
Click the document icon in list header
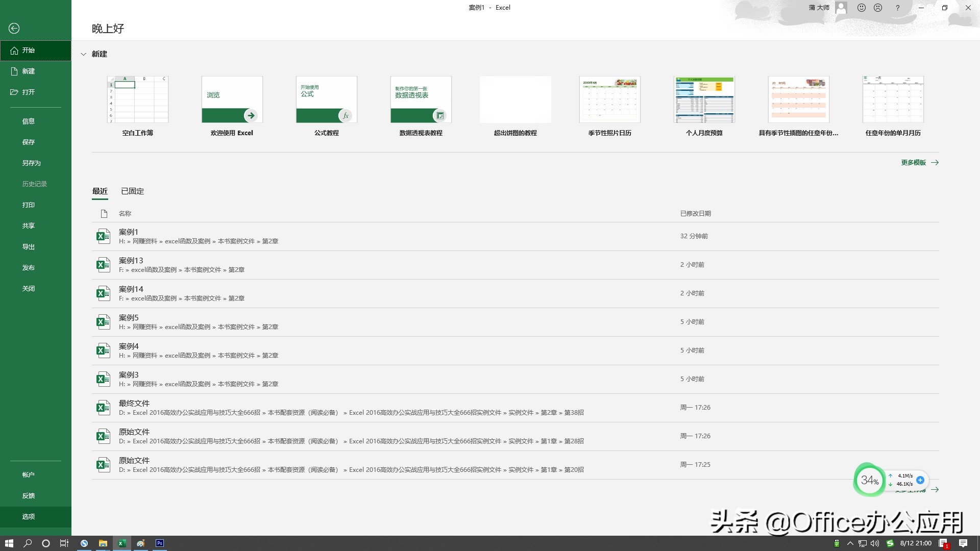(x=104, y=214)
